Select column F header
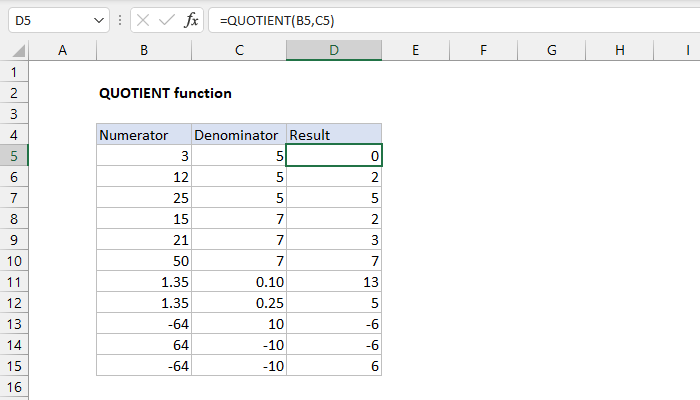This screenshot has width=700, height=400. pos(483,50)
